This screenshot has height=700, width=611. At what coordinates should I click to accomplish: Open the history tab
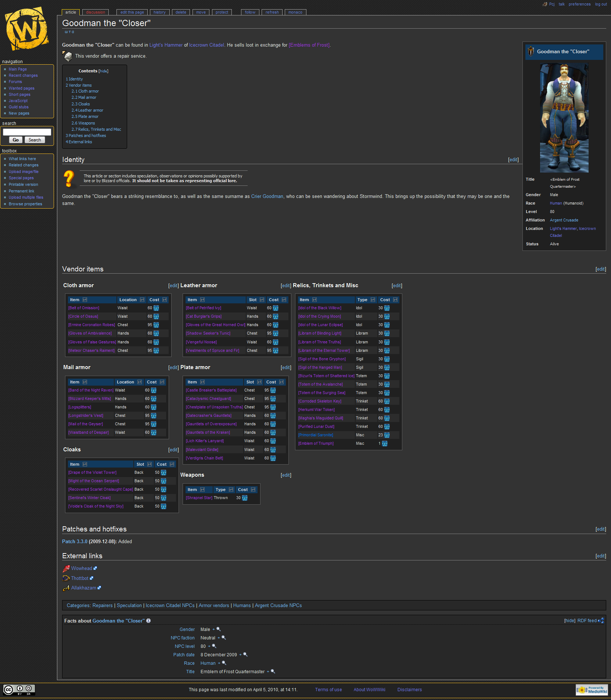[159, 12]
